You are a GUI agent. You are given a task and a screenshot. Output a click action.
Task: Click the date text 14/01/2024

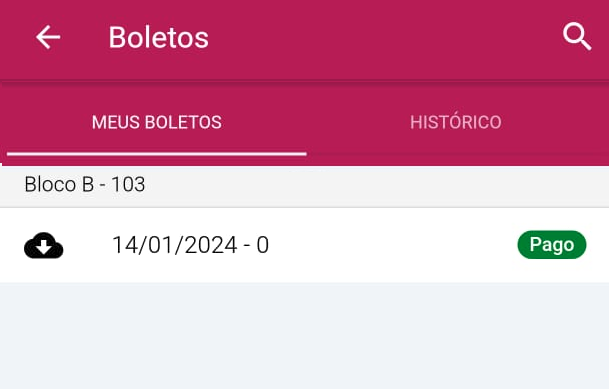(174, 245)
